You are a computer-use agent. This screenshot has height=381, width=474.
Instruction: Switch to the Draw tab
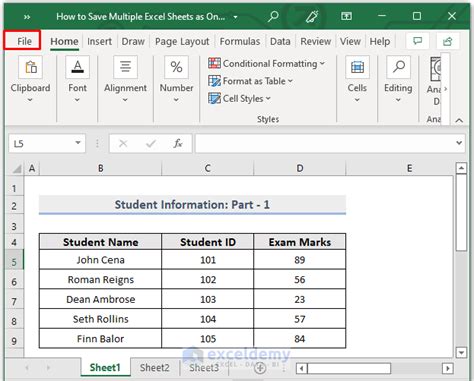point(133,41)
